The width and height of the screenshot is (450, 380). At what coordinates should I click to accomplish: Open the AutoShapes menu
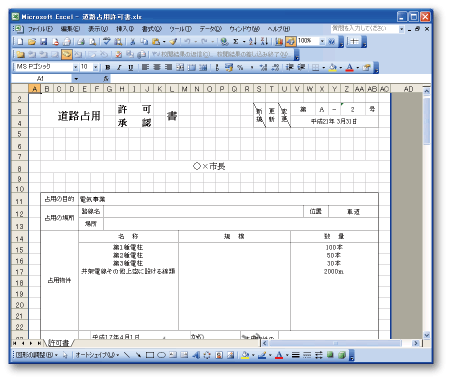(97, 355)
